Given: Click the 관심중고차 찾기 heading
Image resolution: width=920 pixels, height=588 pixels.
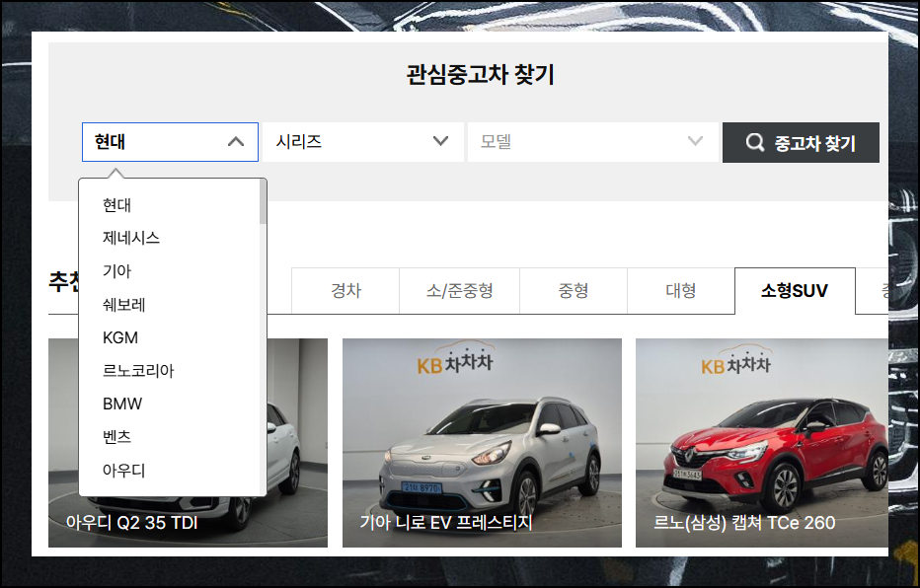Looking at the screenshot, I should click(480, 75).
